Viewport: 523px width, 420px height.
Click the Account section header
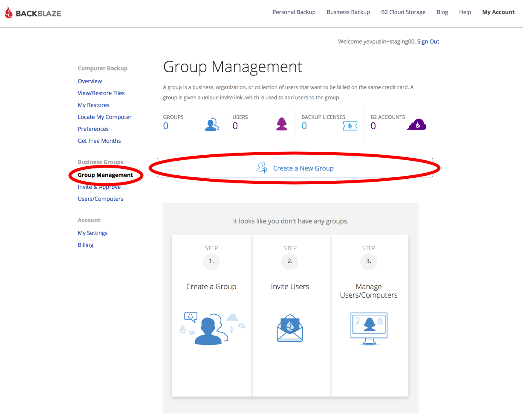point(89,220)
